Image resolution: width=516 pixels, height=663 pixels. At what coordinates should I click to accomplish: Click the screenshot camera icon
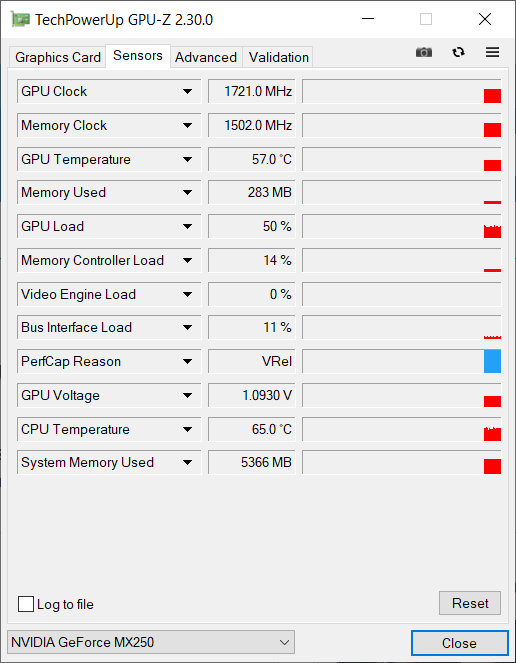(x=424, y=52)
